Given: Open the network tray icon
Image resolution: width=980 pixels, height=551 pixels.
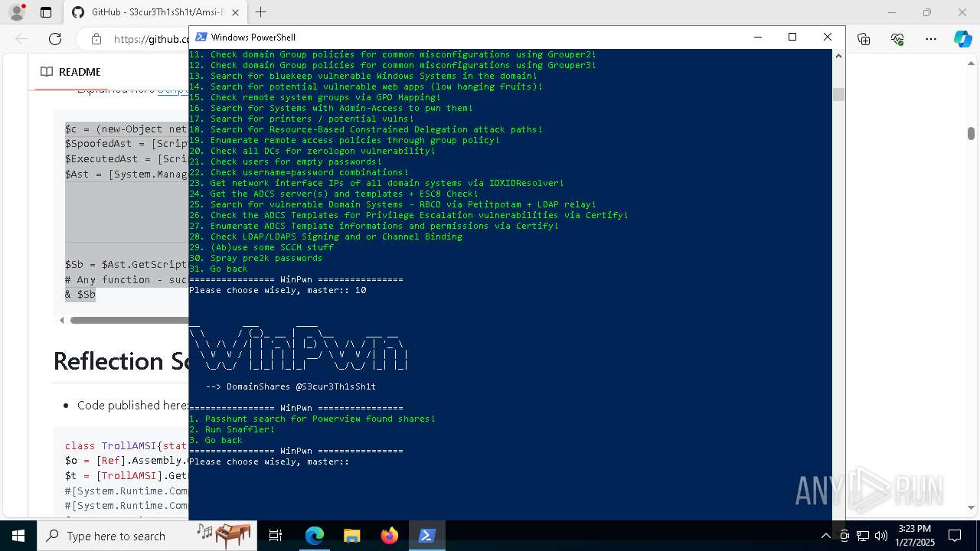Looking at the screenshot, I should [x=862, y=536].
